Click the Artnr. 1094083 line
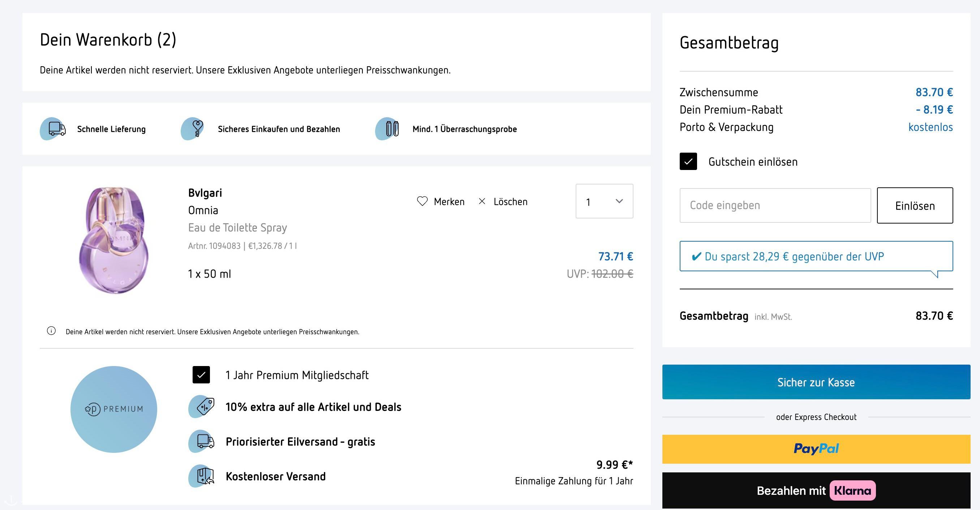This screenshot has width=980, height=510. point(242,246)
